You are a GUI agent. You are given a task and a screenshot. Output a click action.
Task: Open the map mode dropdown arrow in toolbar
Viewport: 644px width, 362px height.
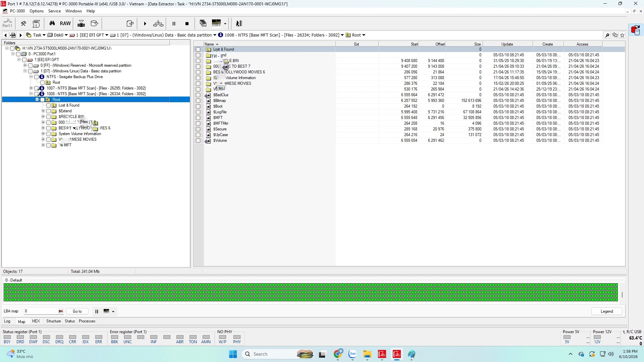click(x=225, y=23)
